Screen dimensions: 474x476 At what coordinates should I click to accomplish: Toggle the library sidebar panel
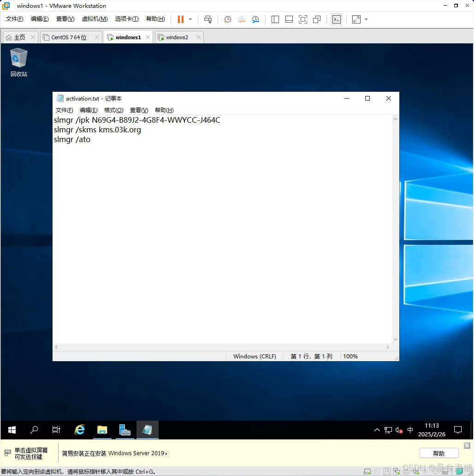pos(275,19)
